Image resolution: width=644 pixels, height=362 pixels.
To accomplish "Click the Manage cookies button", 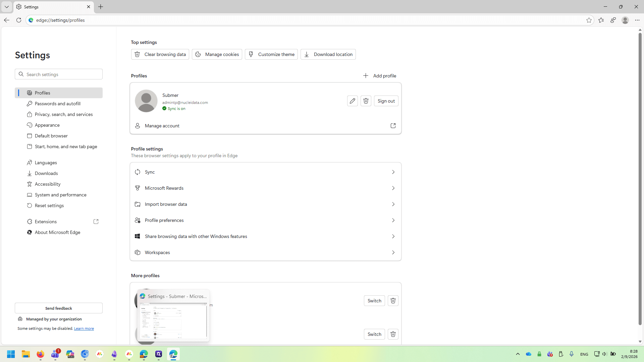I will point(217,54).
